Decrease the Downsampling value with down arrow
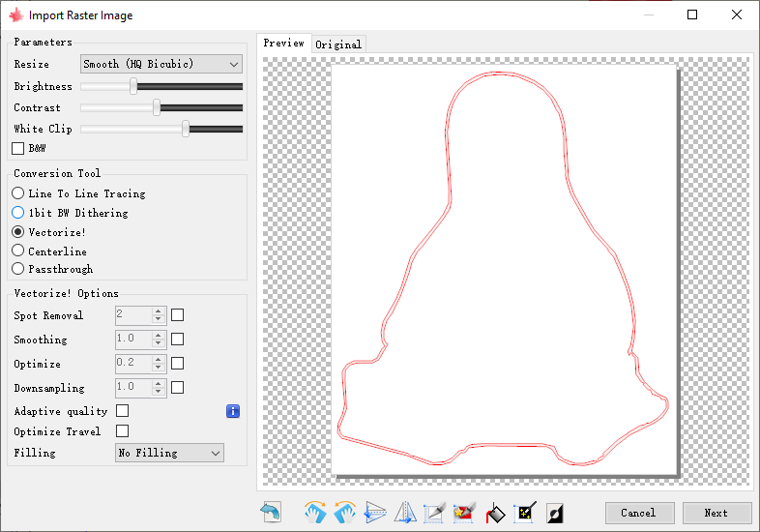The image size is (760, 532). coord(158,392)
